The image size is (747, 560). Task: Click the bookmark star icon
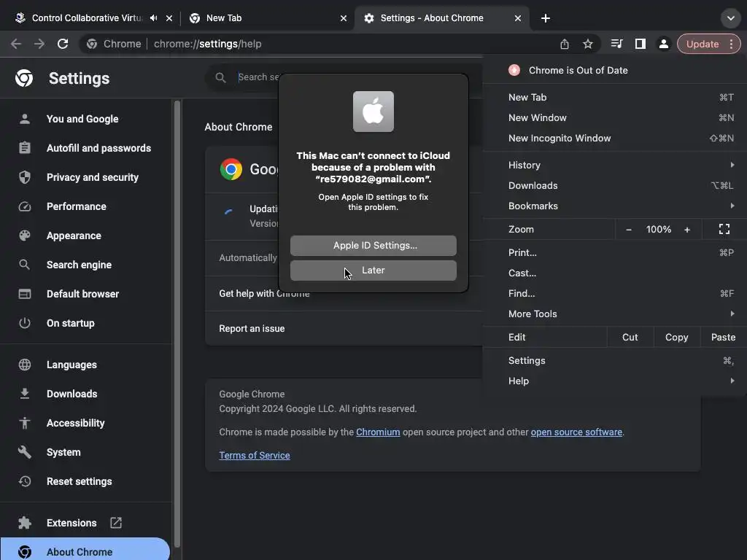tap(588, 44)
